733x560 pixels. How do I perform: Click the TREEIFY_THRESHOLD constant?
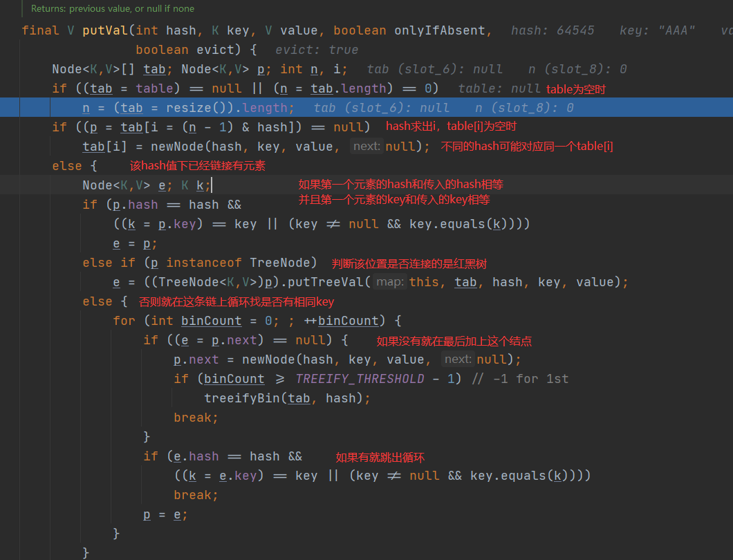point(360,379)
